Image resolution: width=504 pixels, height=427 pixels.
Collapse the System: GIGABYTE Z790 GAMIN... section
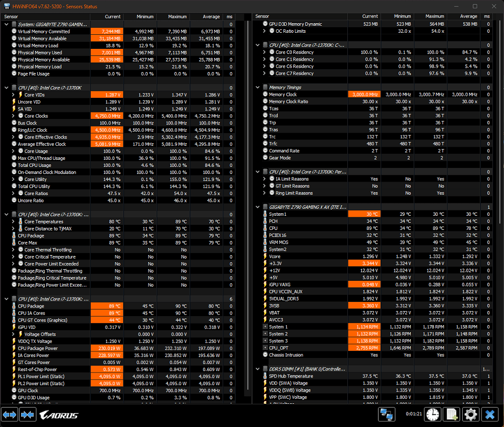point(7,24)
